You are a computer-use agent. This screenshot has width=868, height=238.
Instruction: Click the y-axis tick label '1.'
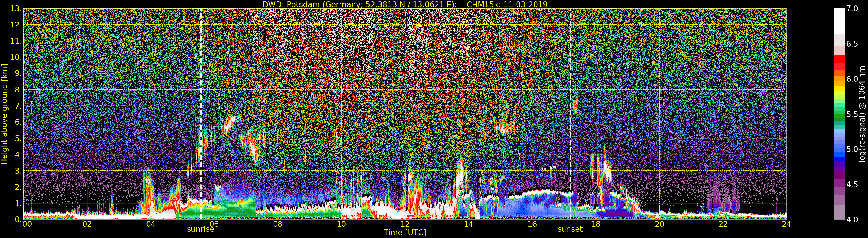pos(18,203)
